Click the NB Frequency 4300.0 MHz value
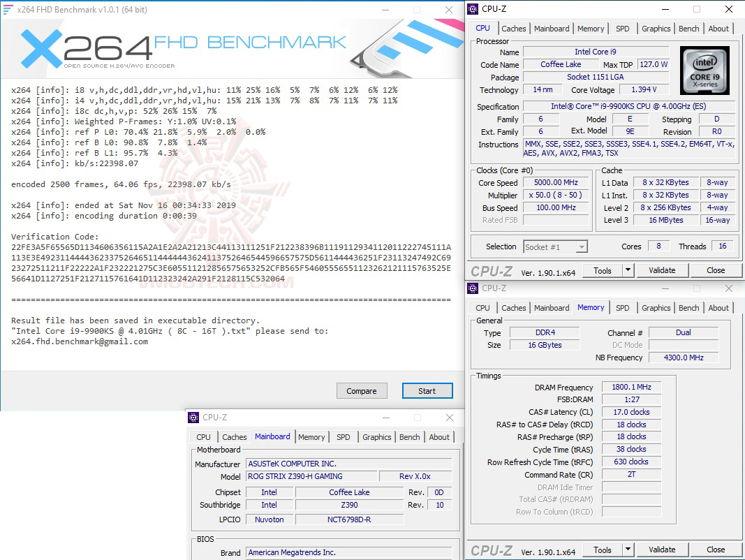745x560 pixels. coord(684,358)
